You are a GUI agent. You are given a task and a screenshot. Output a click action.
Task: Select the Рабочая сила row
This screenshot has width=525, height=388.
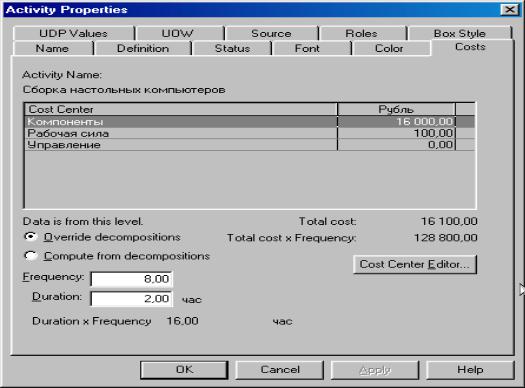[249, 133]
